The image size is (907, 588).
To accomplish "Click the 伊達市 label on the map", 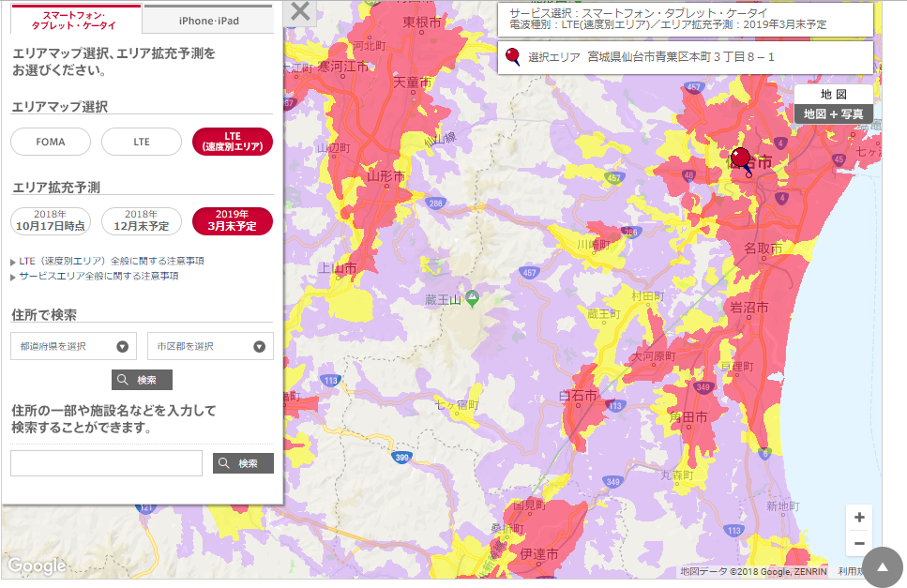I will 539,554.
